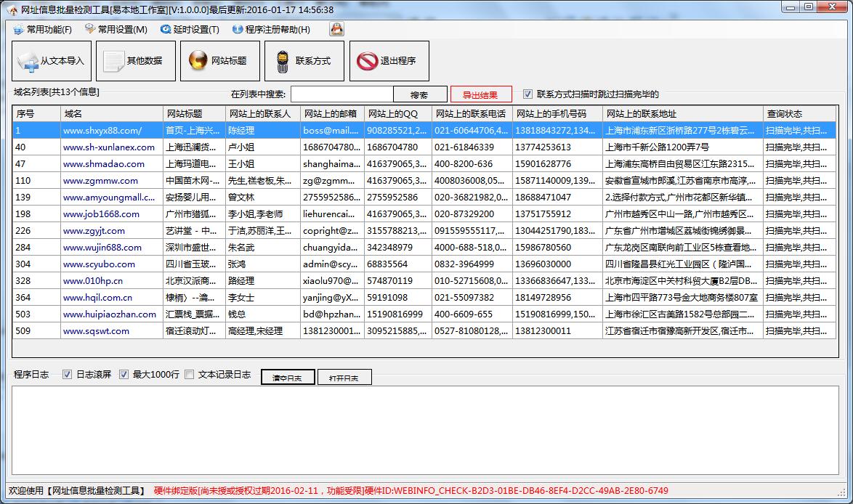853x504 pixels.
Task: Open the 其他数据 toolbar button
Action: point(136,61)
